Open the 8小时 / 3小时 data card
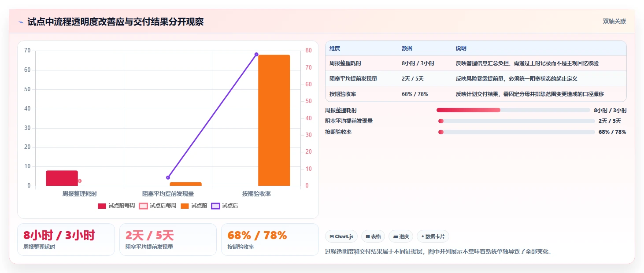 (66, 239)
